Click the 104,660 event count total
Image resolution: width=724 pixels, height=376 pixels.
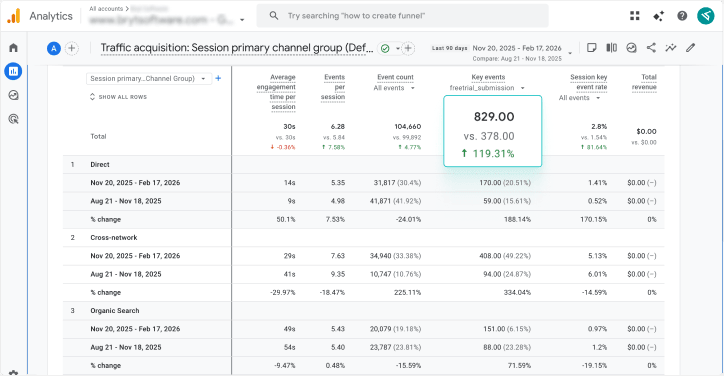click(x=408, y=127)
